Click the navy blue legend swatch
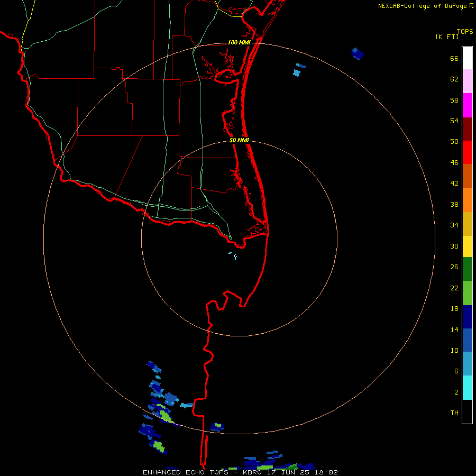The height and width of the screenshot is (476, 476). [x=467, y=317]
